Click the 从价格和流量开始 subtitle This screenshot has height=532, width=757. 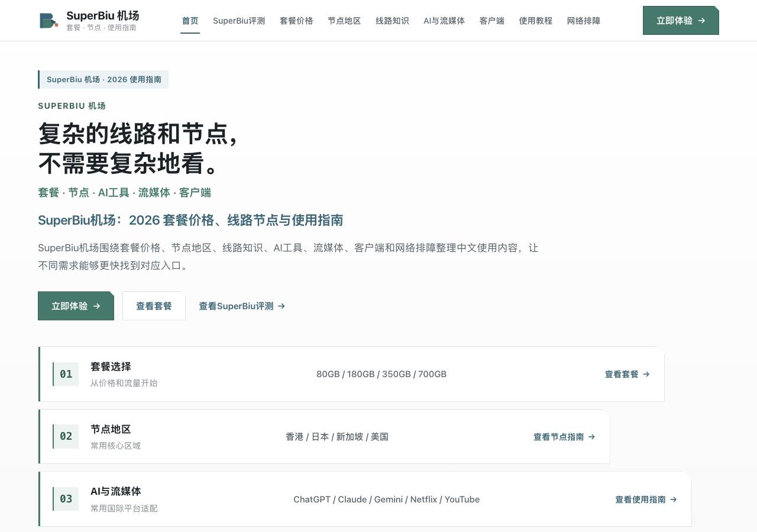tap(124, 383)
